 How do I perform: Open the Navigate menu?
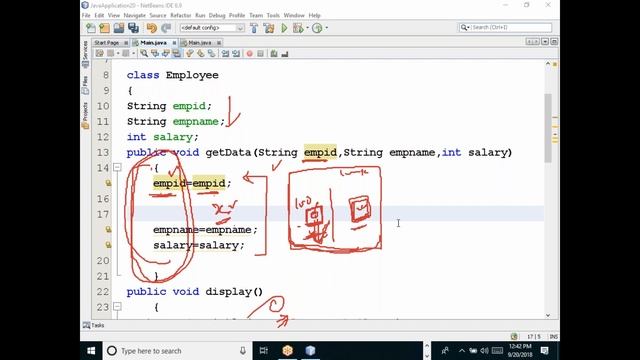click(x=134, y=15)
